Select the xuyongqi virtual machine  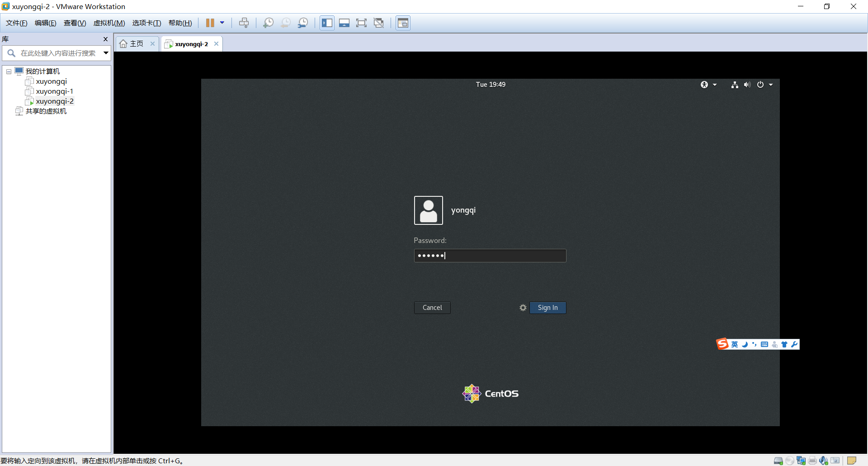click(x=51, y=81)
